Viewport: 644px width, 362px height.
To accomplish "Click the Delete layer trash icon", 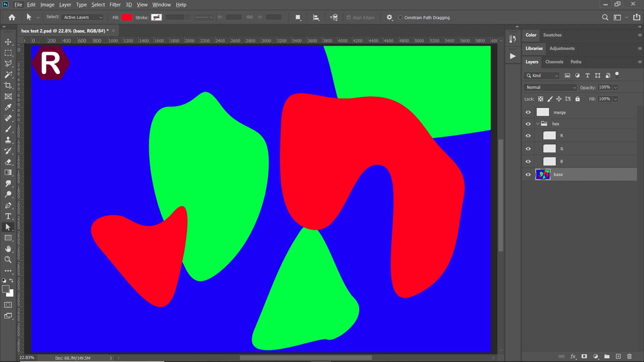I will 629,356.
